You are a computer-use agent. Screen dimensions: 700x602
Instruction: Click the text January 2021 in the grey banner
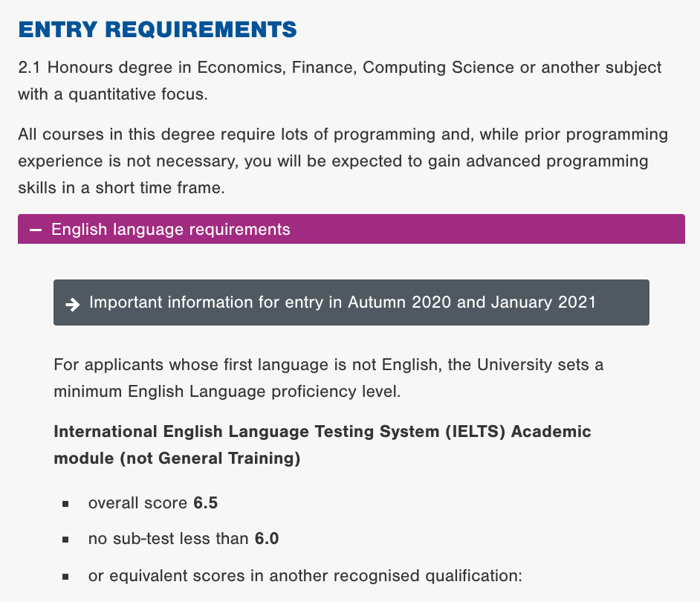(543, 302)
